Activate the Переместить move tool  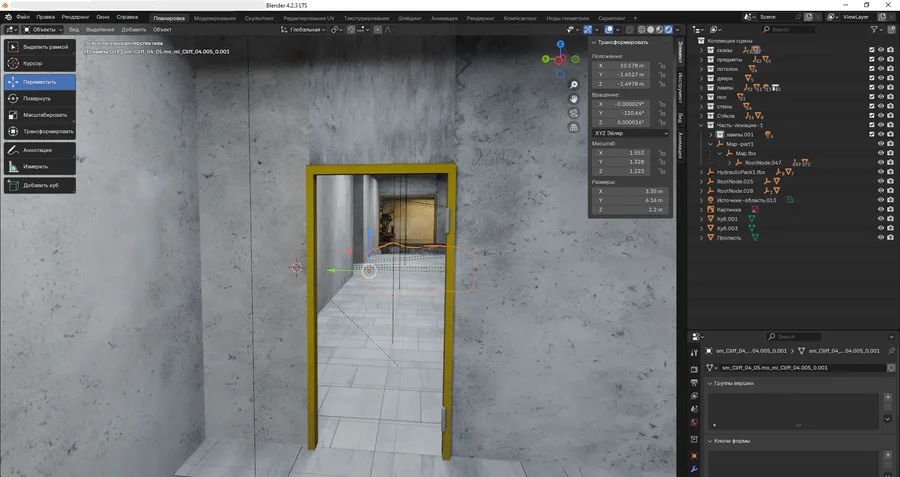pos(40,82)
